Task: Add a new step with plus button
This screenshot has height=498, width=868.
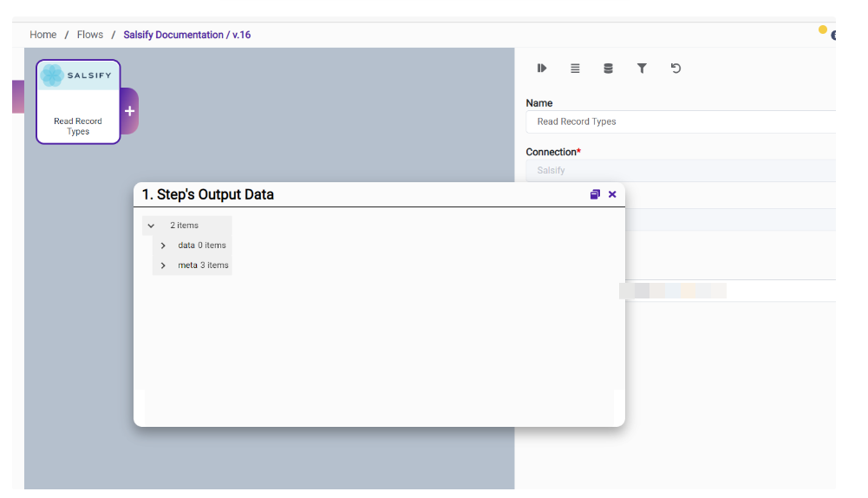Action: pos(129,111)
